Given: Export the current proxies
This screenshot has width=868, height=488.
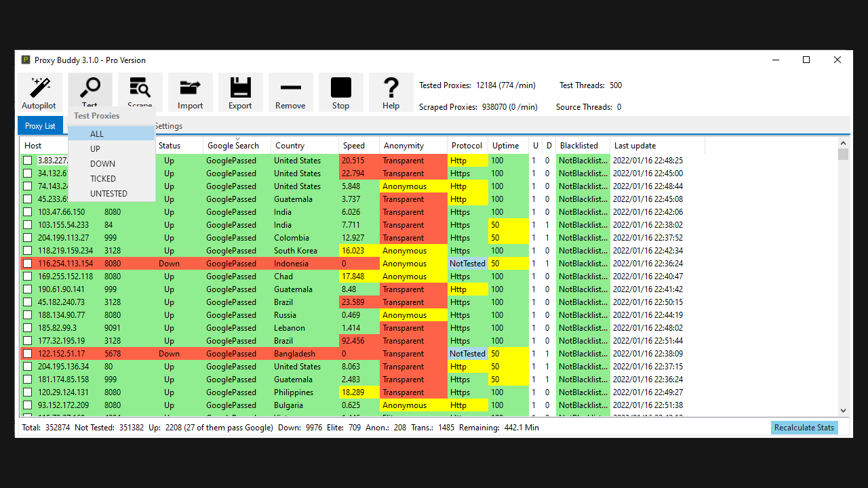Looking at the screenshot, I should [240, 91].
